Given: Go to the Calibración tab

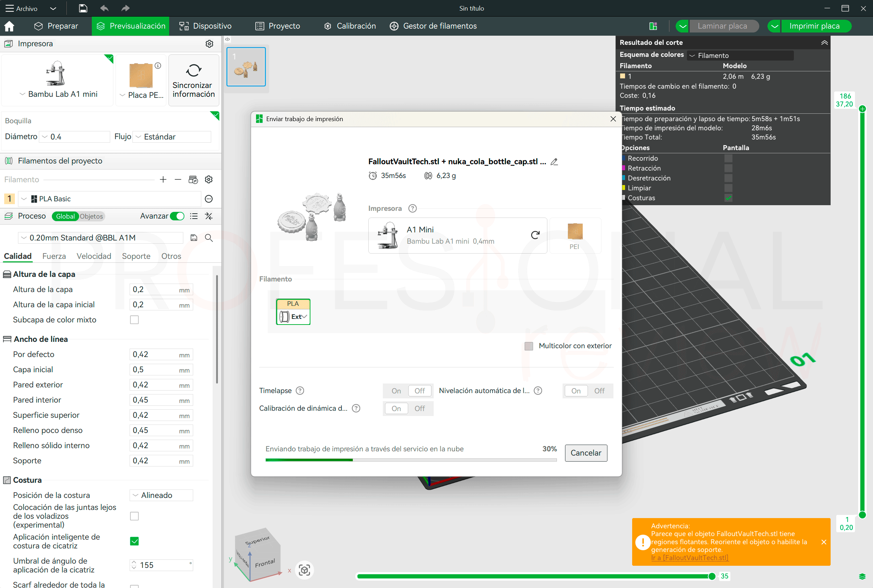Looking at the screenshot, I should (x=350, y=26).
